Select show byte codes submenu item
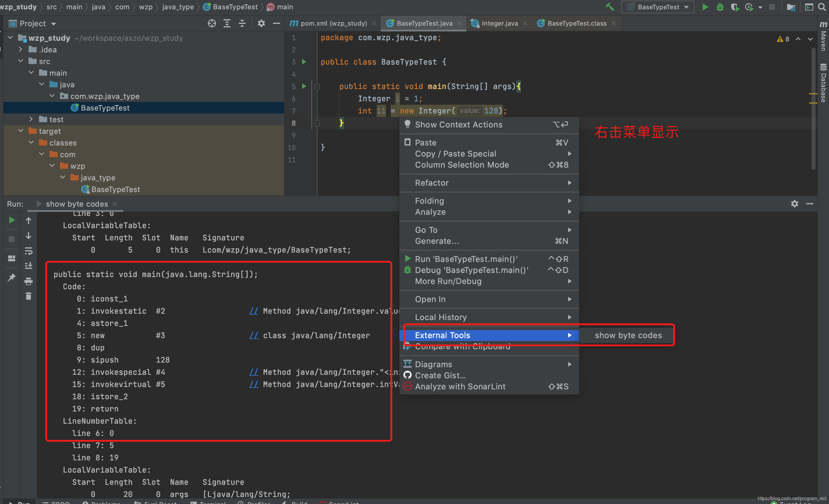This screenshot has height=504, width=829. click(628, 335)
